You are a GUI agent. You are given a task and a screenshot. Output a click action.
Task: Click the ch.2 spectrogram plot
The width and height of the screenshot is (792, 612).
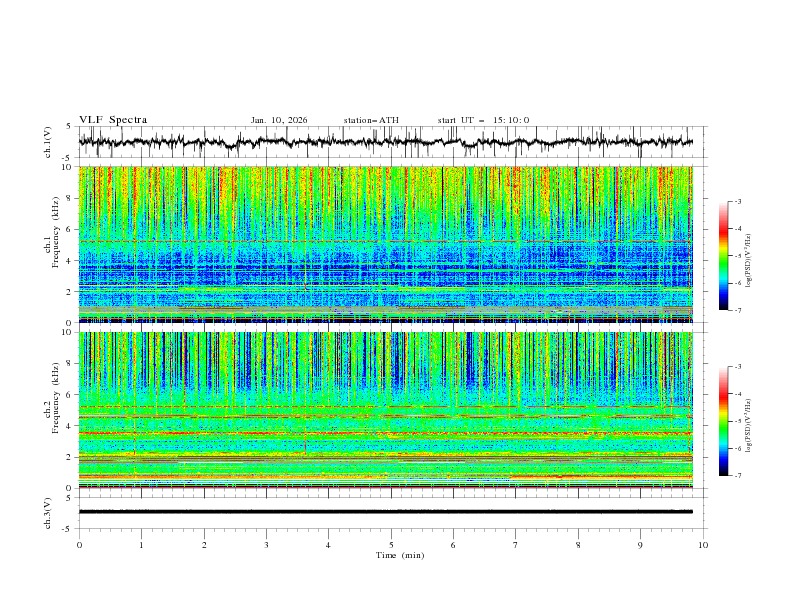(386, 410)
